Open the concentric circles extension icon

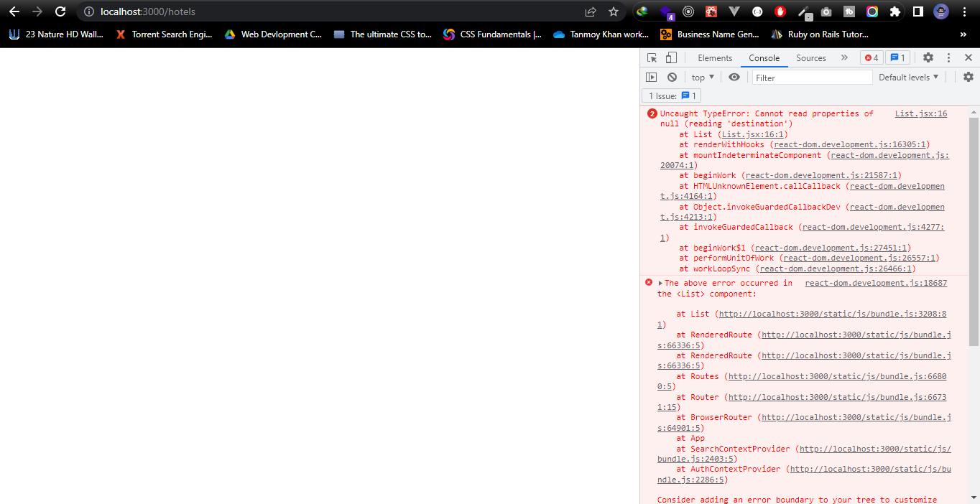pyautogui.click(x=688, y=11)
